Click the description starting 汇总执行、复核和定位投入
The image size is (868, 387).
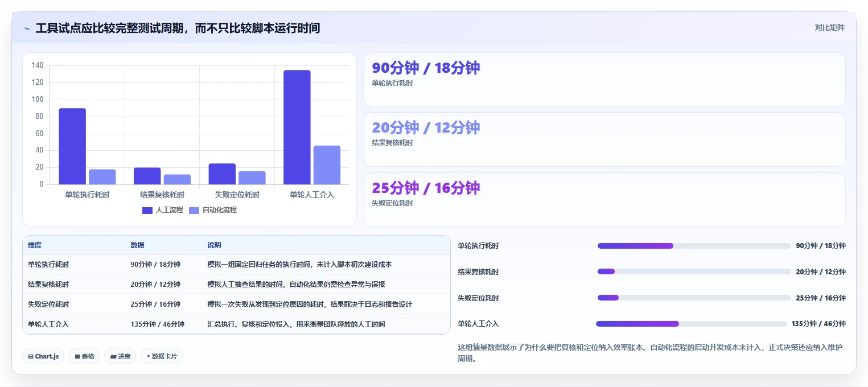(x=296, y=324)
